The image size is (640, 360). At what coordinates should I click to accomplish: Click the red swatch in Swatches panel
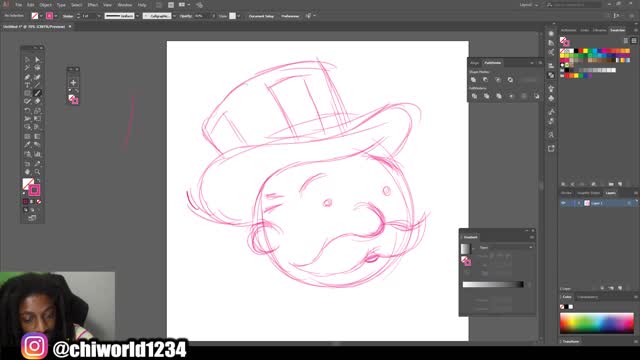pyautogui.click(x=581, y=51)
